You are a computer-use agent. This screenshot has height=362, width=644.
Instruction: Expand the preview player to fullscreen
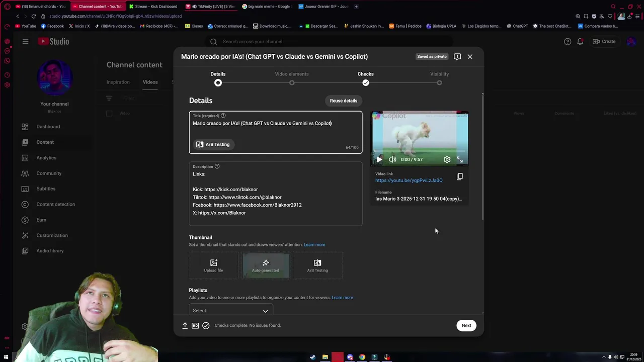pyautogui.click(x=459, y=159)
